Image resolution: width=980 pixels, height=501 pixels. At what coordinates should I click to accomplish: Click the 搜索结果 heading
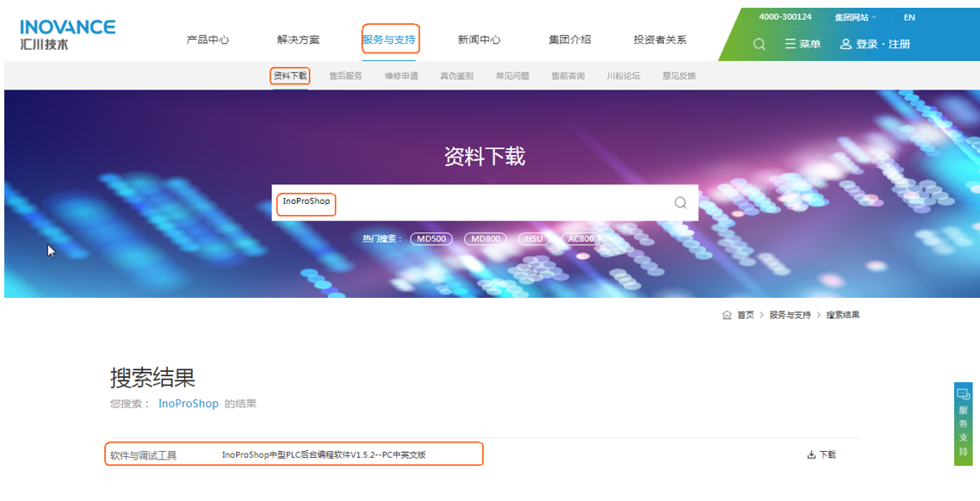(153, 378)
